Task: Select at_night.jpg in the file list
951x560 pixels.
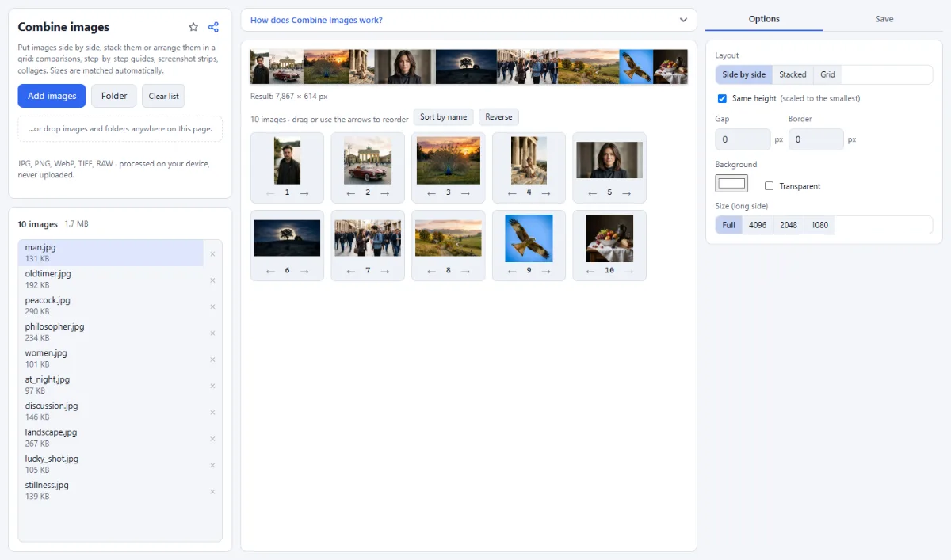Action: [x=111, y=385]
